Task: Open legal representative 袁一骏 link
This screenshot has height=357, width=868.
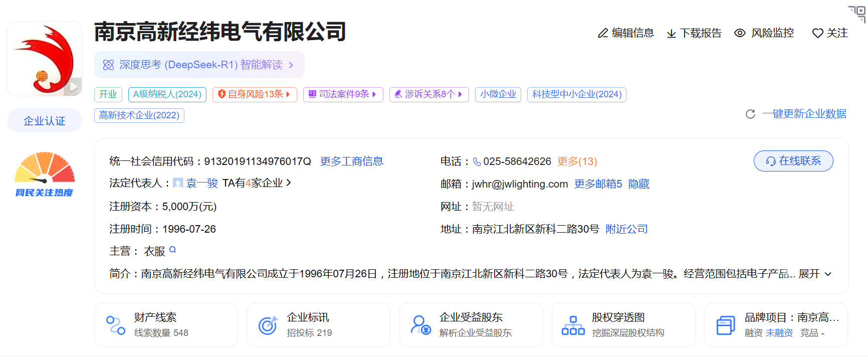Action: pyautogui.click(x=202, y=184)
